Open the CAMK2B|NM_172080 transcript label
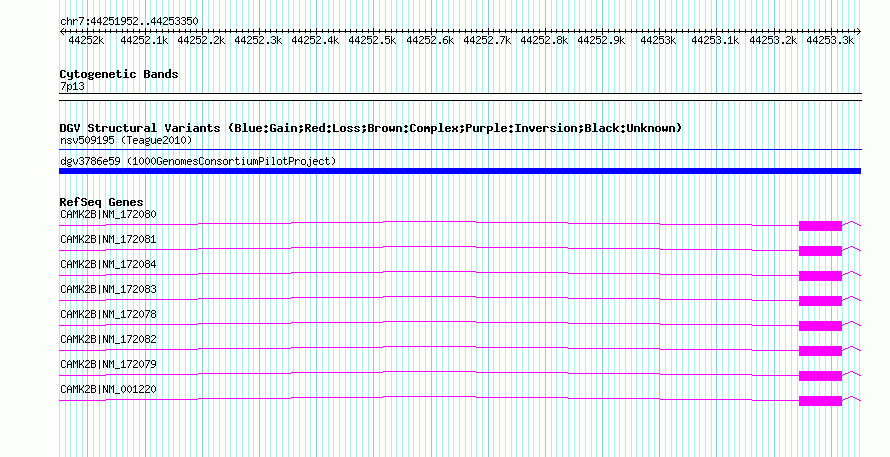Viewport: 890px width, 457px height. (x=108, y=215)
